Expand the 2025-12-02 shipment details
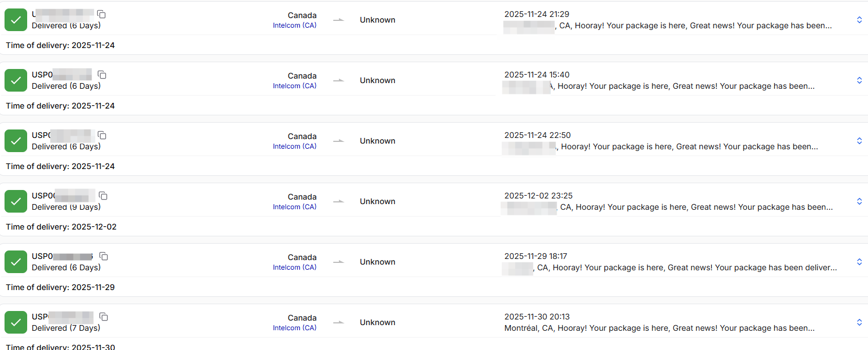This screenshot has width=868, height=350. click(860, 201)
